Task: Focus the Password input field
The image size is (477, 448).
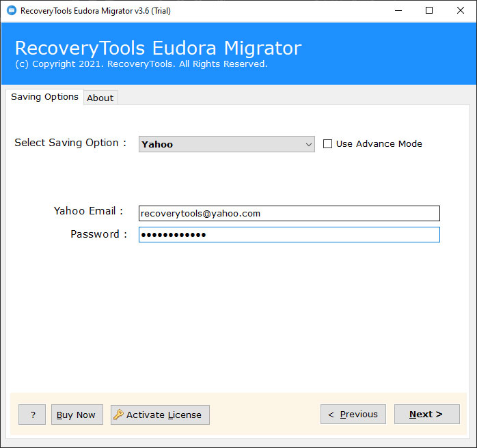Action: click(x=289, y=235)
